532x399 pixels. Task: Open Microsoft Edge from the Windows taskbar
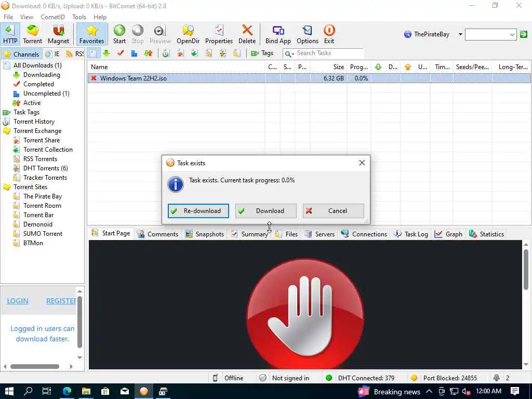67,391
